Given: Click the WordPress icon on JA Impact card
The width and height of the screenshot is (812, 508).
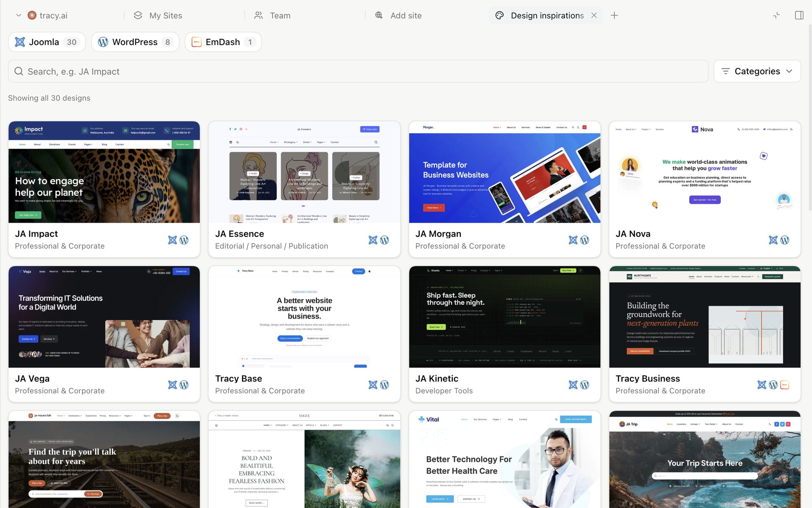Looking at the screenshot, I should tap(184, 240).
